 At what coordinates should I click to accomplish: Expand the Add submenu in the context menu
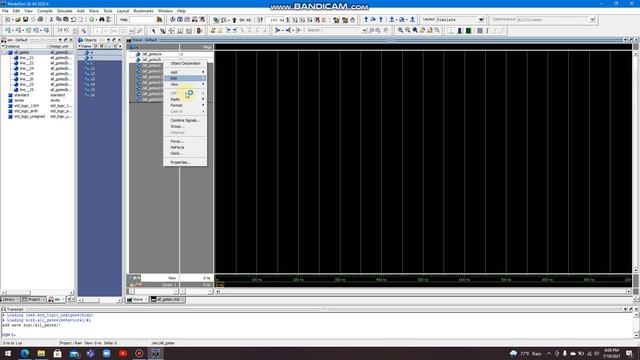coord(185,72)
